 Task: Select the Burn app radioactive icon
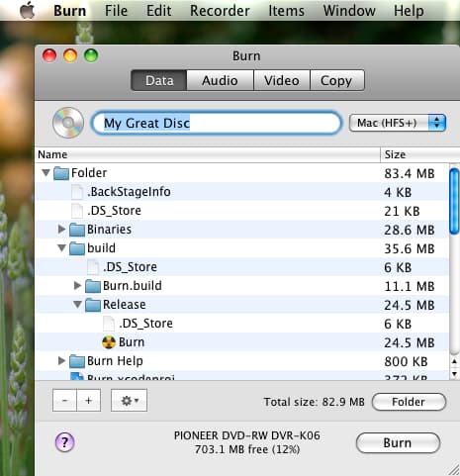coord(109,342)
